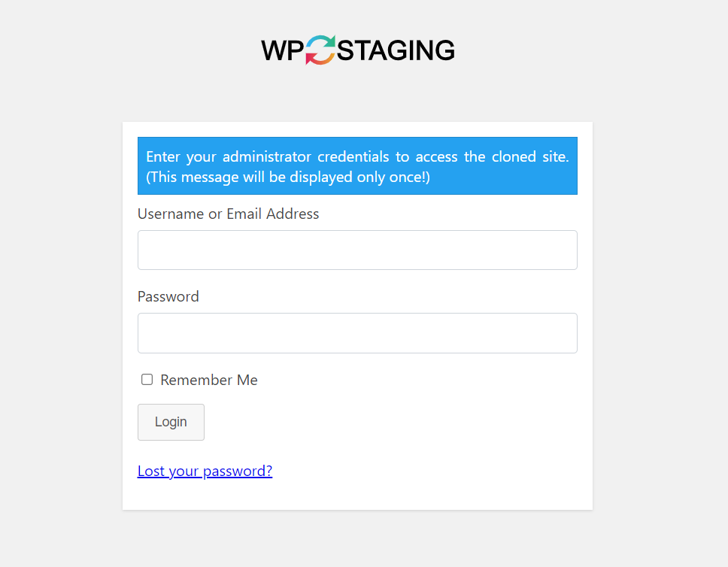The height and width of the screenshot is (567, 728).
Task: Click the "STAGING" word in the logo
Action: [x=396, y=50]
